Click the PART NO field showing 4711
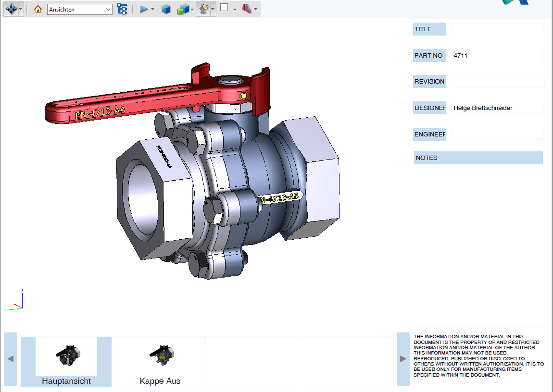Image resolution: width=553 pixels, height=392 pixels. coord(498,55)
